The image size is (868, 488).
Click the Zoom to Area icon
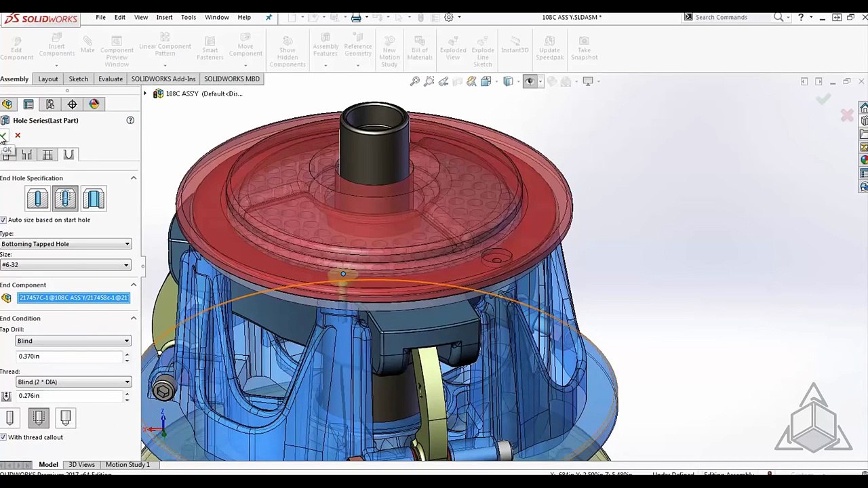429,81
